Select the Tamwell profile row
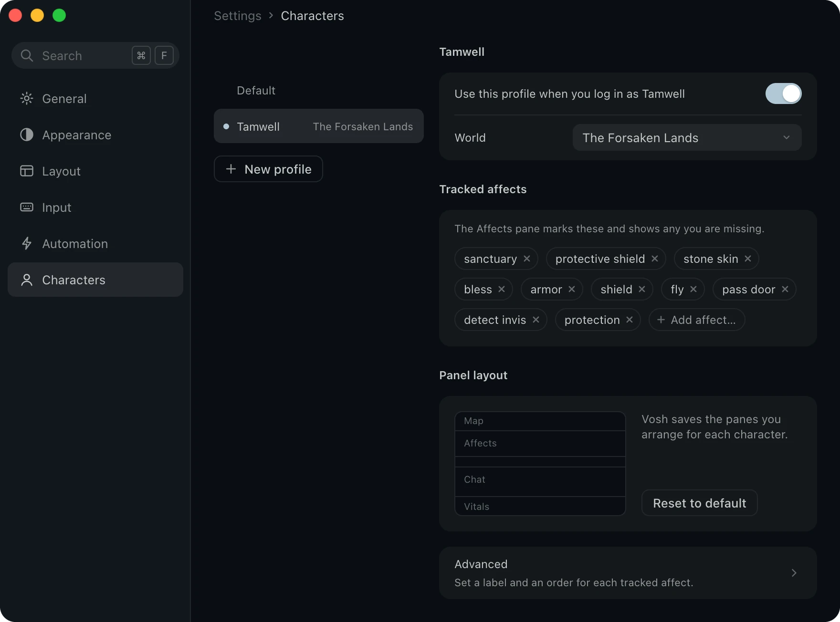The width and height of the screenshot is (840, 622). pos(319,126)
